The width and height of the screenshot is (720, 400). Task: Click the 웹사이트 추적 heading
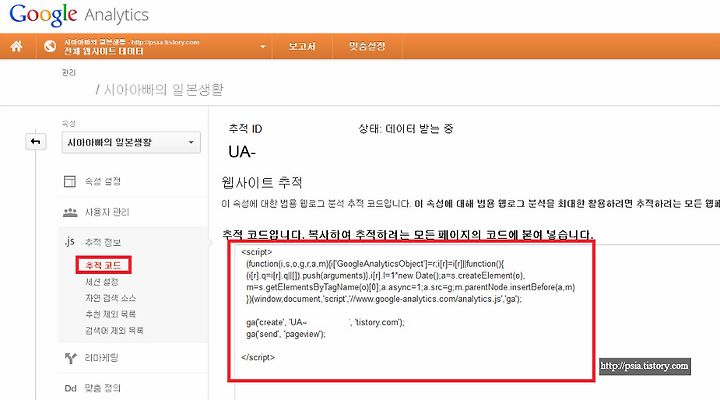coord(262,183)
